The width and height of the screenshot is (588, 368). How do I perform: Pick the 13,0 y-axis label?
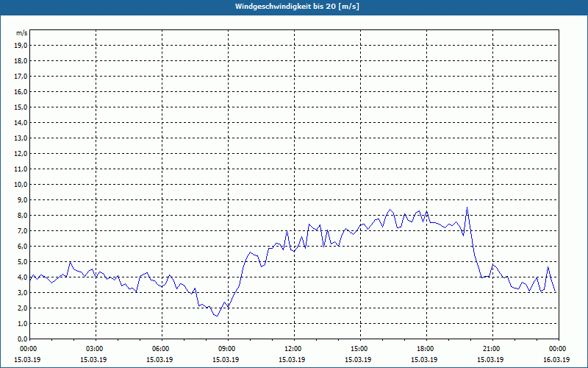click(21, 138)
